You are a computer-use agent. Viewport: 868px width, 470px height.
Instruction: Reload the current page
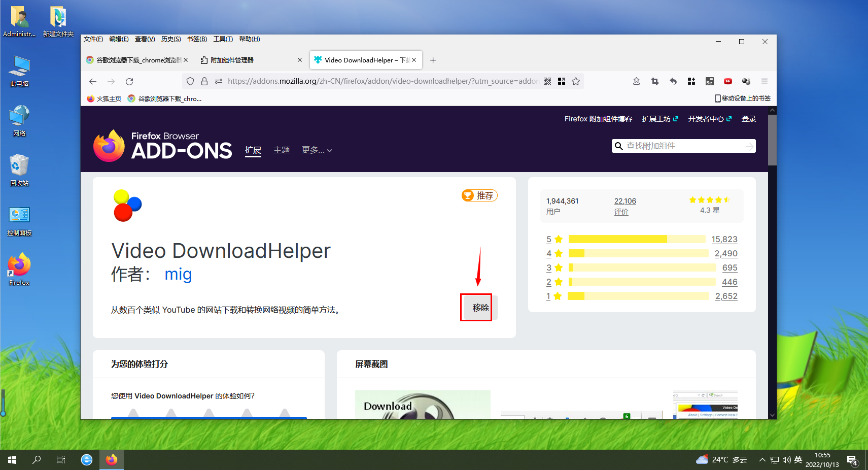pyautogui.click(x=129, y=81)
